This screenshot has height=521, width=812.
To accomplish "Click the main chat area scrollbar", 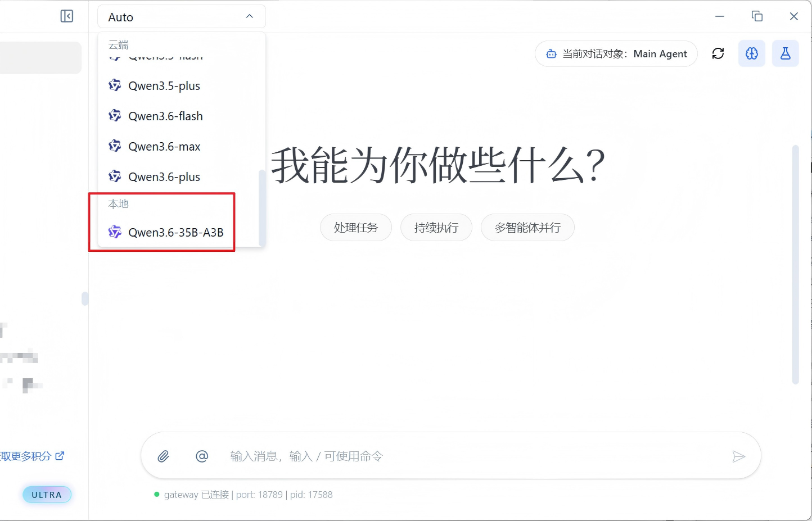I will point(795,264).
